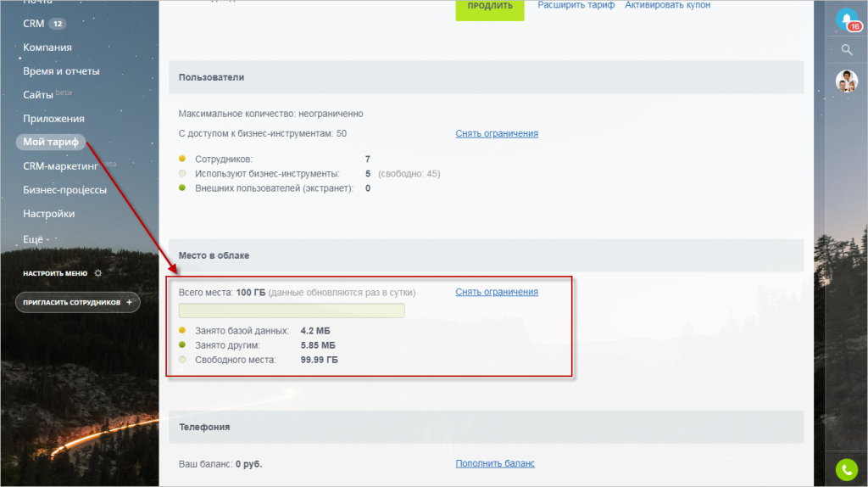Click the Всего места 100 ГБ text
Screen dimensions: 868x487
222,293
